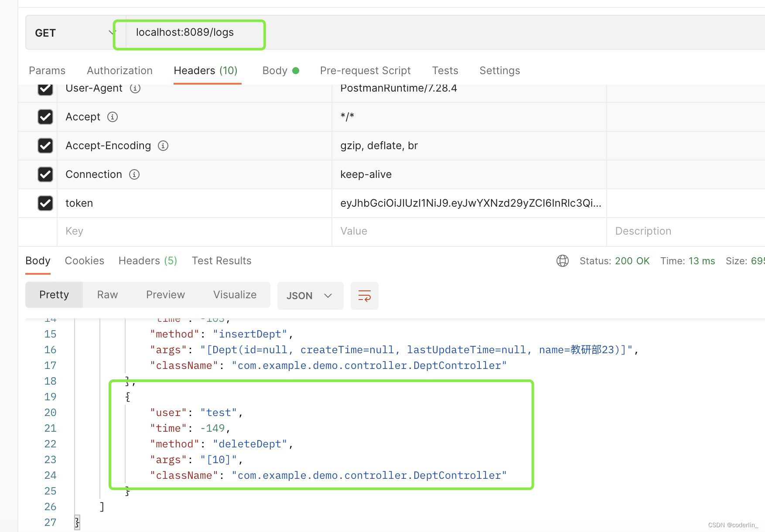Switch to the Authorization tab
The width and height of the screenshot is (765, 532).
(x=120, y=71)
